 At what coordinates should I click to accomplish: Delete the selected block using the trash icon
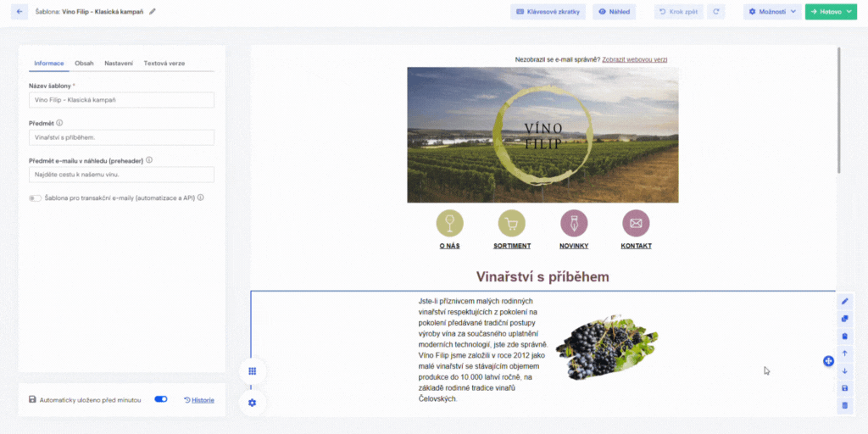tap(844, 406)
